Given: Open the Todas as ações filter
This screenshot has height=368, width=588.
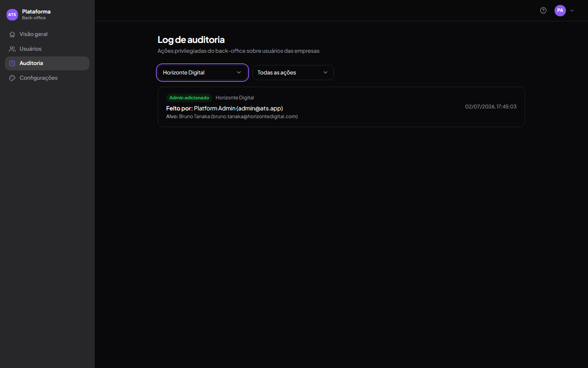Looking at the screenshot, I should (293, 73).
